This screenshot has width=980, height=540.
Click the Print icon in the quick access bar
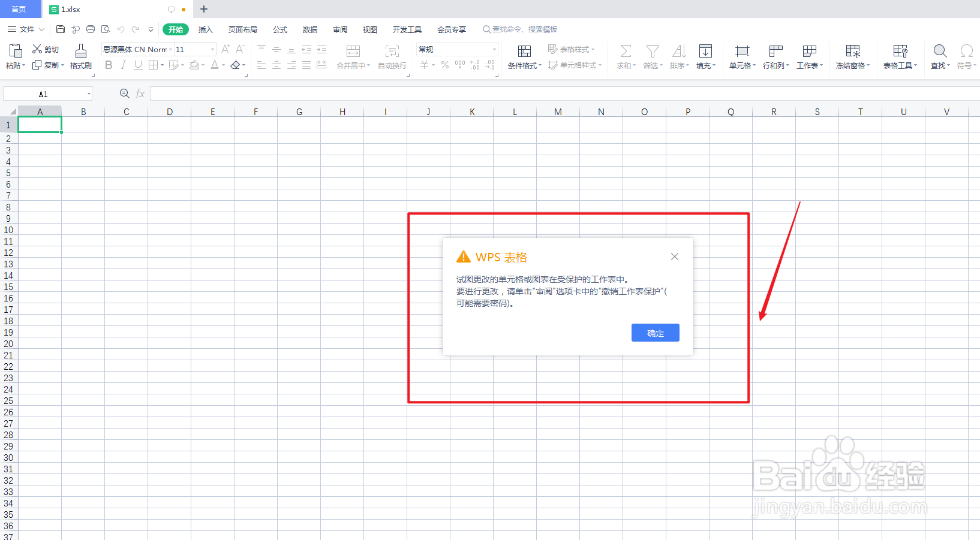(x=91, y=29)
